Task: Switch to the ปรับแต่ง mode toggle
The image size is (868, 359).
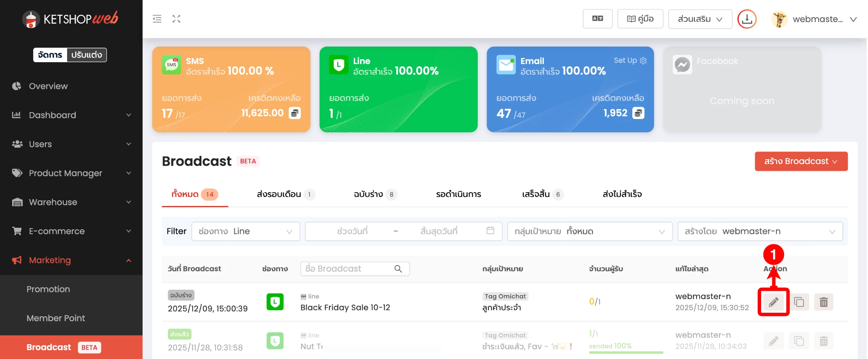Action: click(87, 55)
